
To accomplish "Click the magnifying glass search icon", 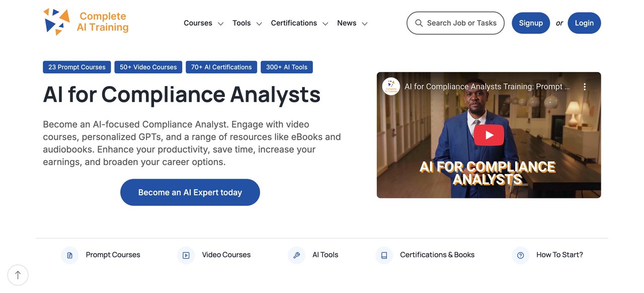I will (419, 23).
